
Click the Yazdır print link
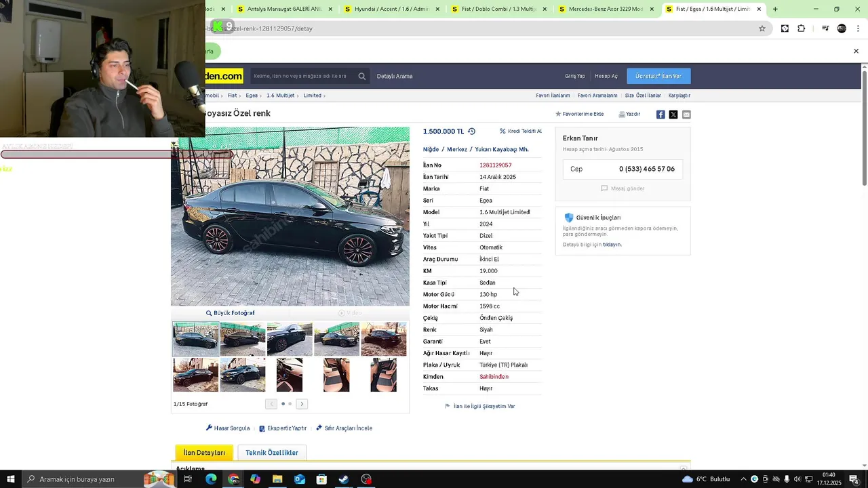point(629,114)
